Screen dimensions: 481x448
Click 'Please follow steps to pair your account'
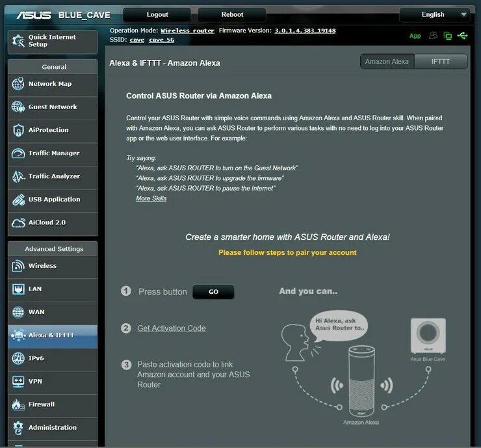[x=287, y=252]
